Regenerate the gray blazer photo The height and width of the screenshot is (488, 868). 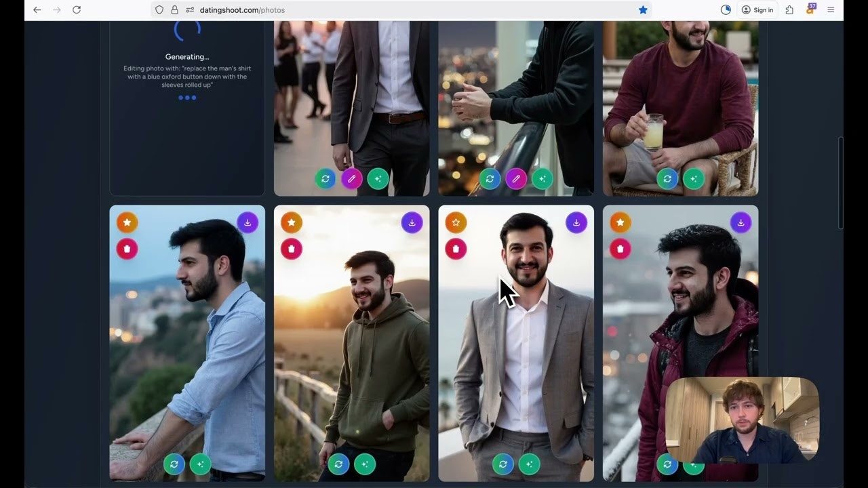coord(502,464)
